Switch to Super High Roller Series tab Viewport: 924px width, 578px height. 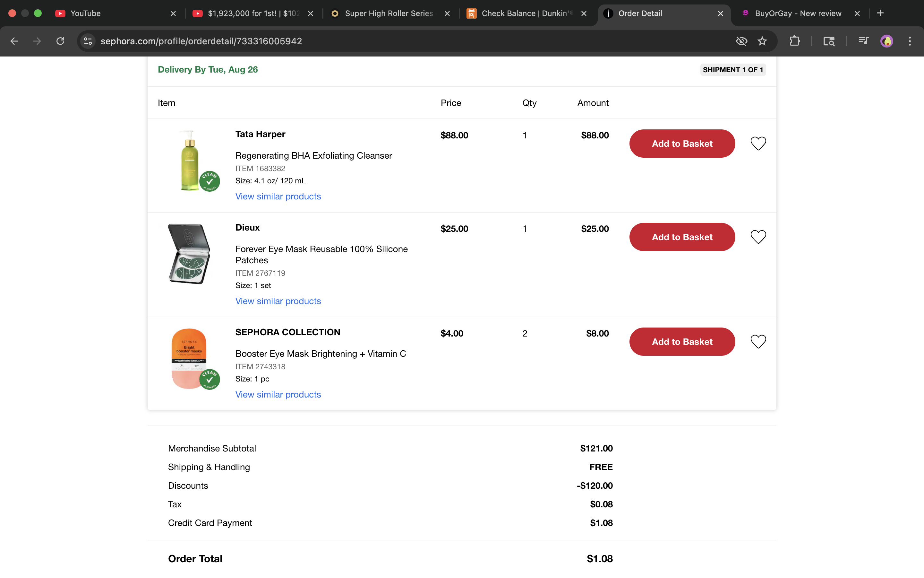pos(389,13)
